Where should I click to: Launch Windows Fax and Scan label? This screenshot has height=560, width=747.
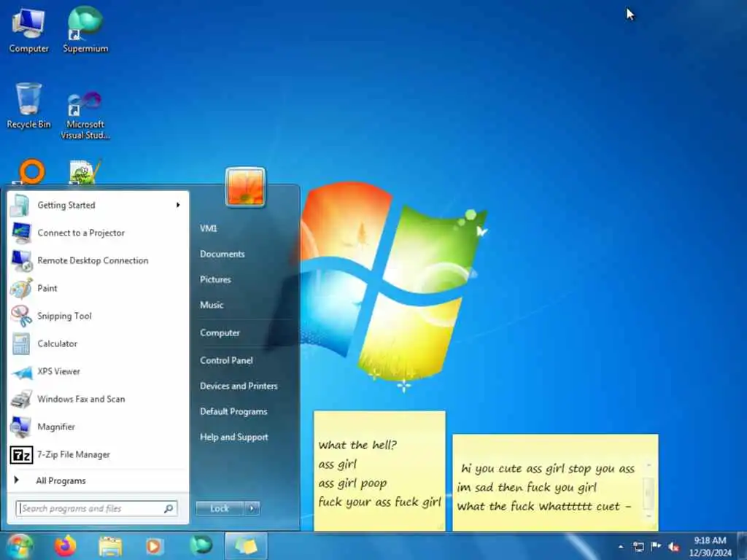[81, 399]
